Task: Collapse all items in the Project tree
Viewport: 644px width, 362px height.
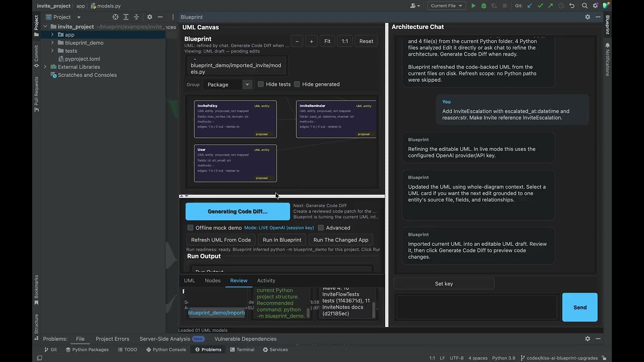Action: (136, 17)
